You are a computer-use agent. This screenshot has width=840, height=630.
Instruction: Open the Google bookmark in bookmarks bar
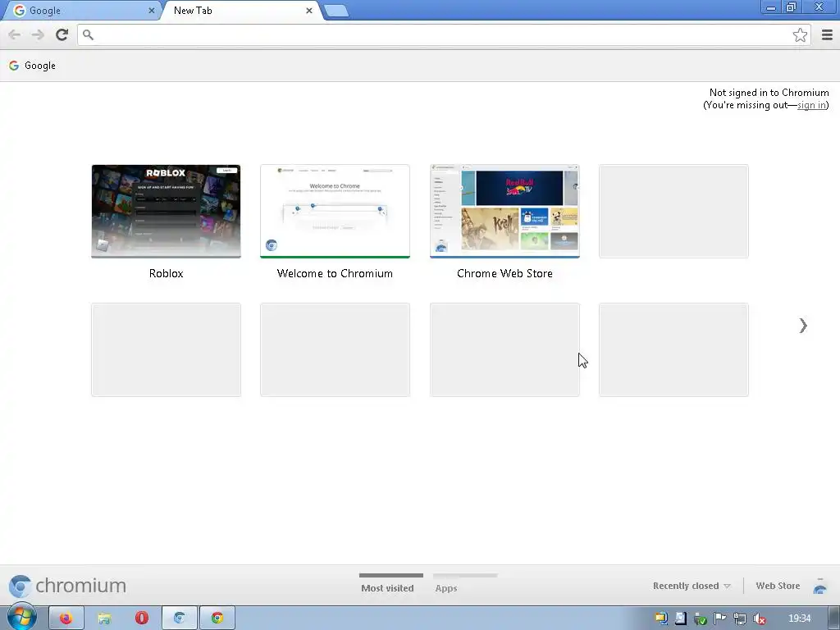[32, 66]
